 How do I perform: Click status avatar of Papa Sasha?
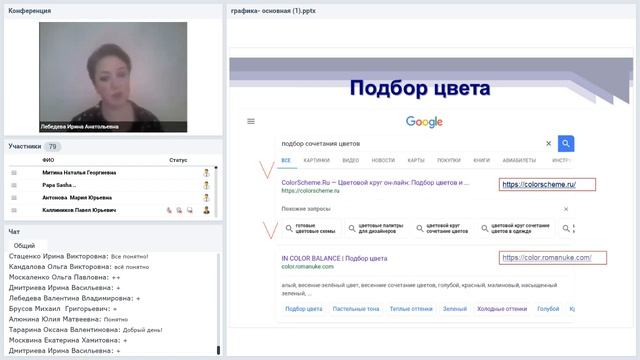point(207,185)
